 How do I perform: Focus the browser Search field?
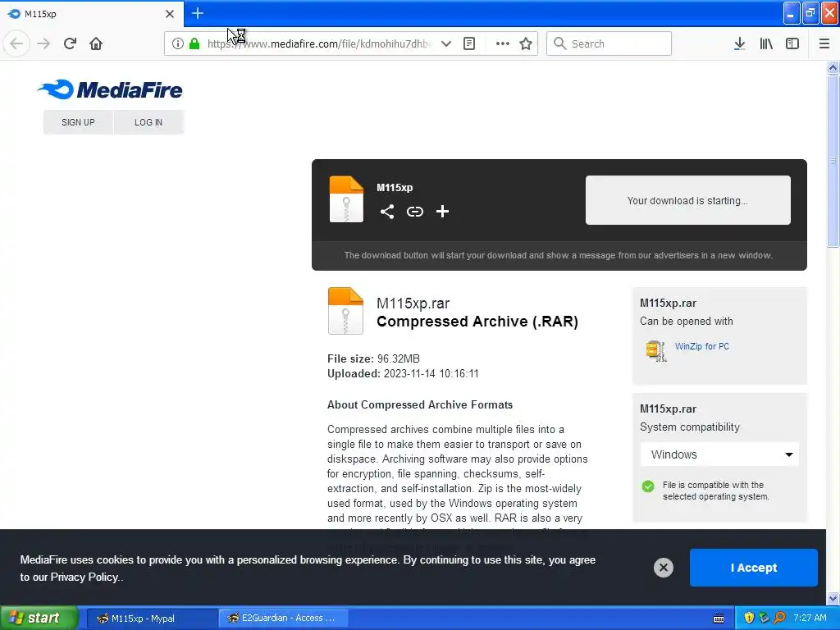tap(609, 43)
